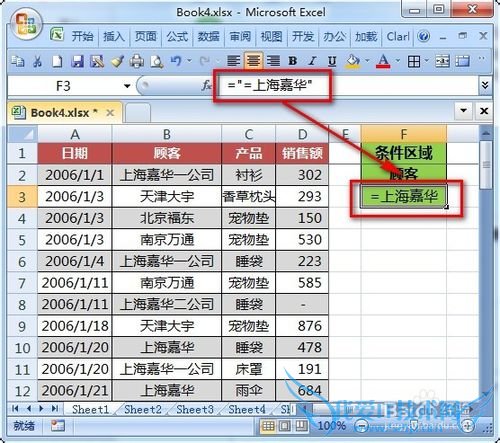Expand the formula bar
500x443 pixels.
pyautogui.click(x=485, y=86)
